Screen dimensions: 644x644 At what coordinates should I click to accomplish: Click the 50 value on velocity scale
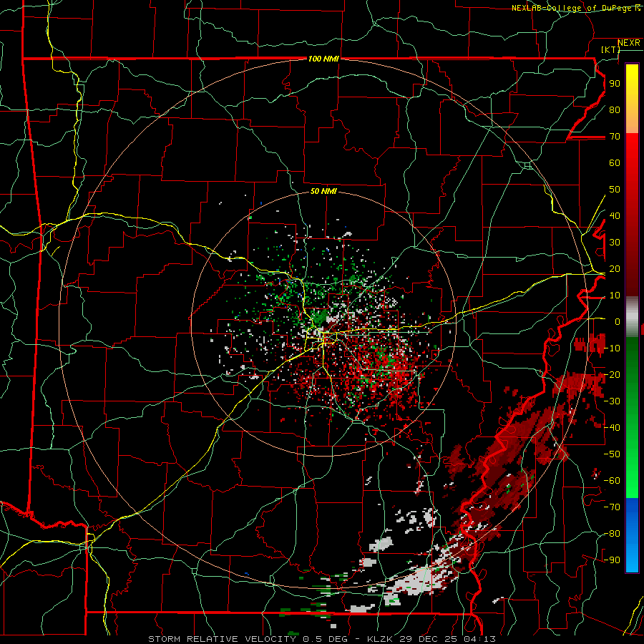pos(615,190)
